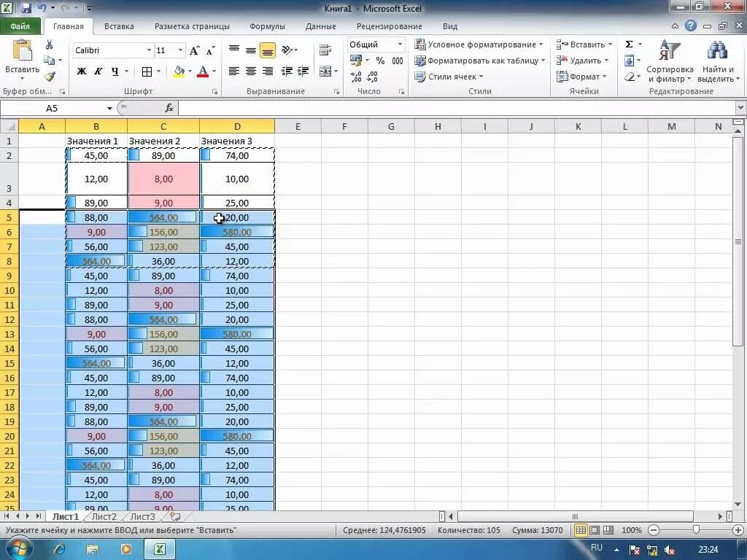Click the large Paste (Вставить) clipboard icon
This screenshot has width=747, height=560.
(22, 51)
